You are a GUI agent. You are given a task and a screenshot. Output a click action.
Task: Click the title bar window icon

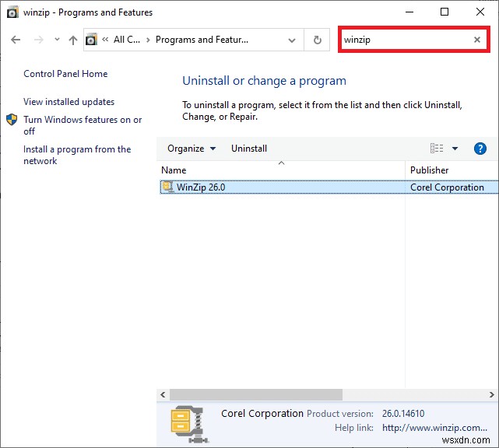point(12,12)
